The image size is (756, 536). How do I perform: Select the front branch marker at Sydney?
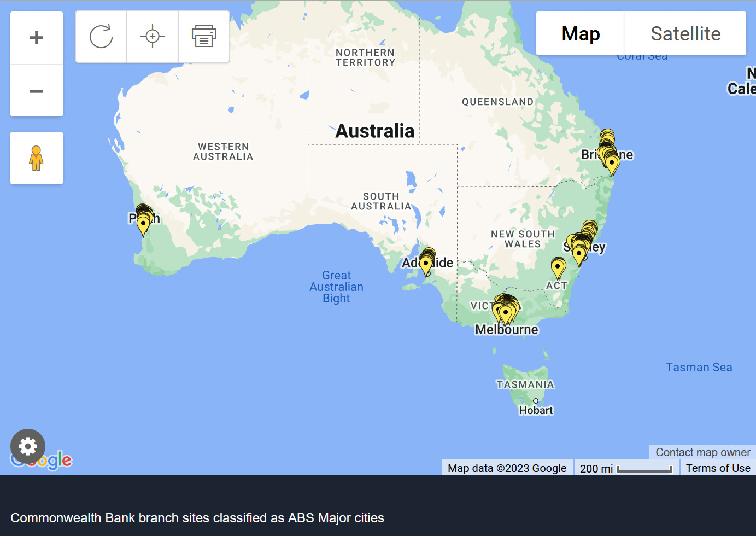(x=579, y=256)
